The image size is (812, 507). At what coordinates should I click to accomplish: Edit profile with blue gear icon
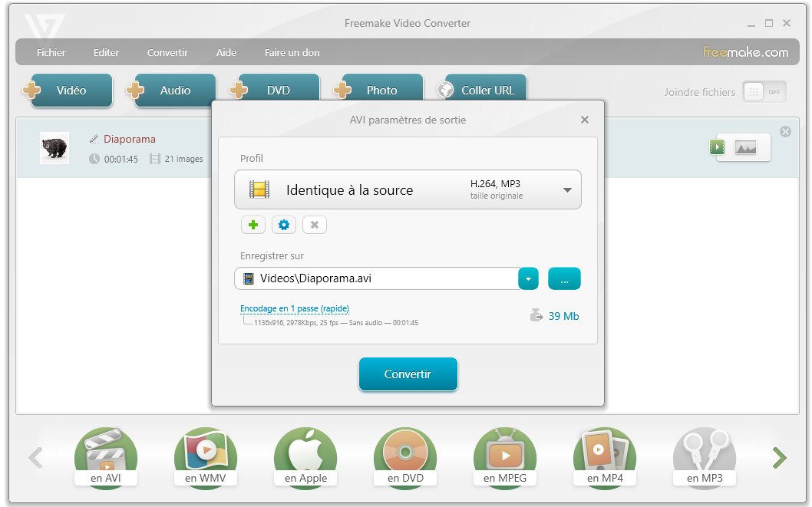[284, 225]
